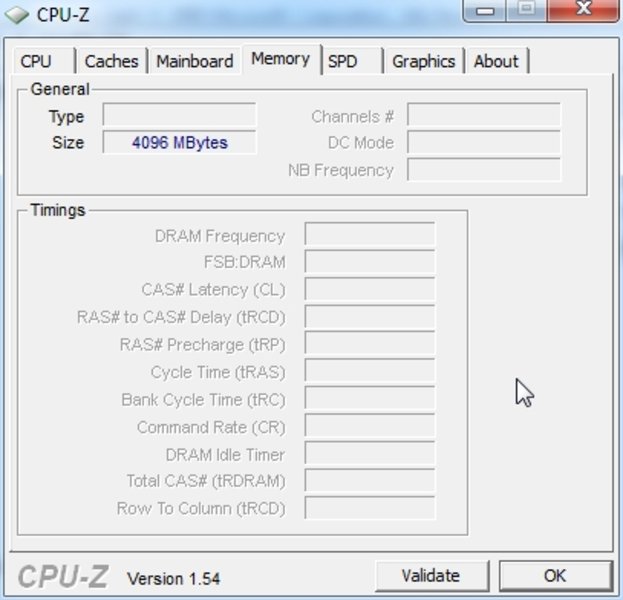Click the Channels # field

pyautogui.click(x=484, y=115)
